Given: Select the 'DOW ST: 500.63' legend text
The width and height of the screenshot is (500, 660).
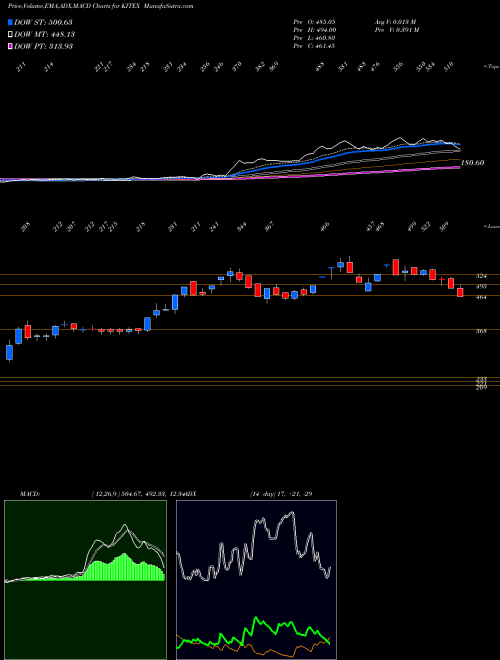Looking at the screenshot, I should (43, 22).
